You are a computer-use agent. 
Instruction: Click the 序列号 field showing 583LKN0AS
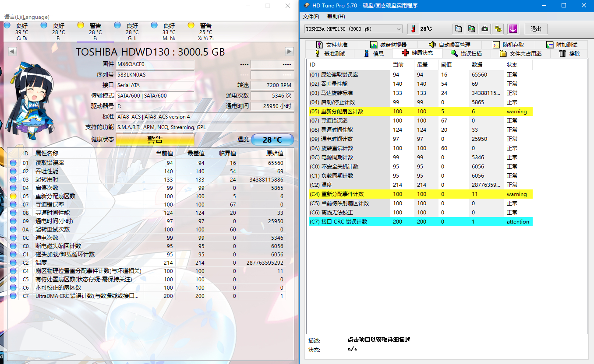155,75
